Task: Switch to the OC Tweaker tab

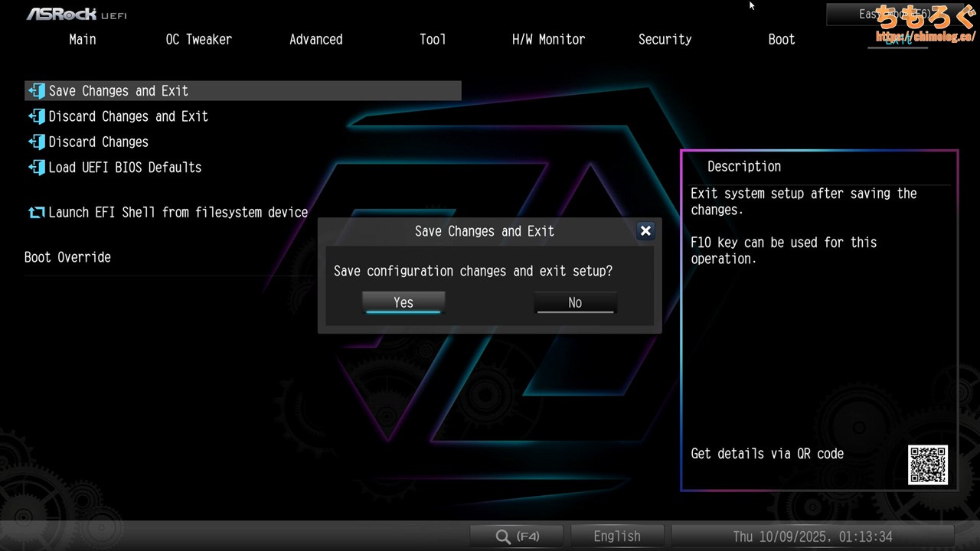Action: (198, 40)
